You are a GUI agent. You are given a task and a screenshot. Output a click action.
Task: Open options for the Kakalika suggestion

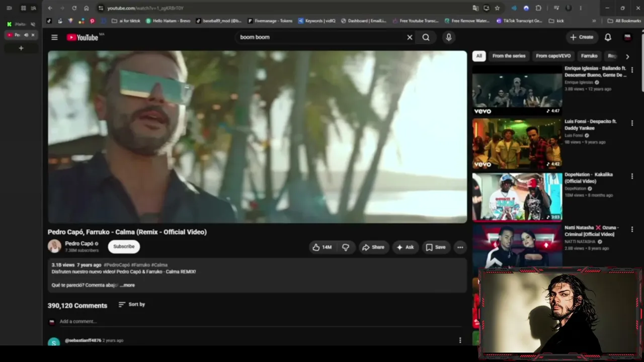click(632, 176)
